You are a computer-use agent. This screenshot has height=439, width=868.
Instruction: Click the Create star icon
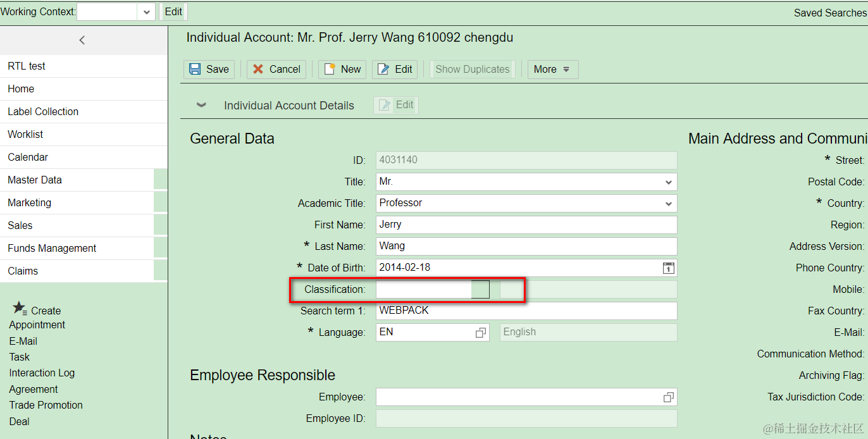pos(20,308)
